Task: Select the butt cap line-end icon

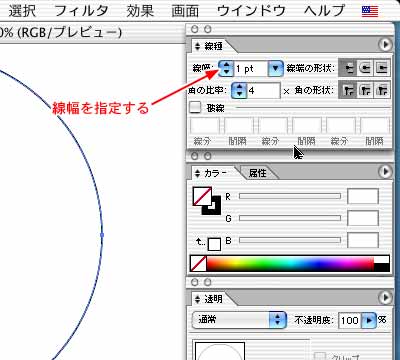Action: pyautogui.click(x=348, y=68)
